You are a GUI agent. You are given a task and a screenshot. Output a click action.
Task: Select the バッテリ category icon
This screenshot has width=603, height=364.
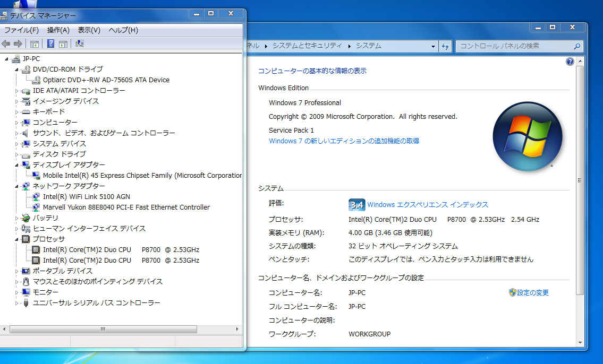[26, 218]
